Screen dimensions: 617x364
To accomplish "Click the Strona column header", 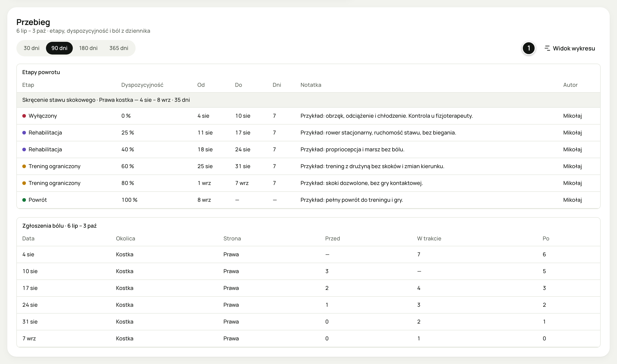I will point(232,238).
